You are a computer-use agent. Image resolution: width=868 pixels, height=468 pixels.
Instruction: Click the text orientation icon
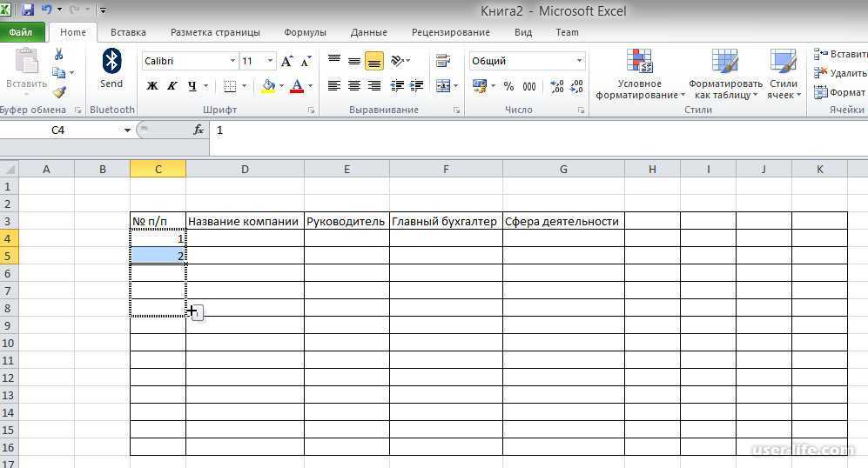point(398,60)
